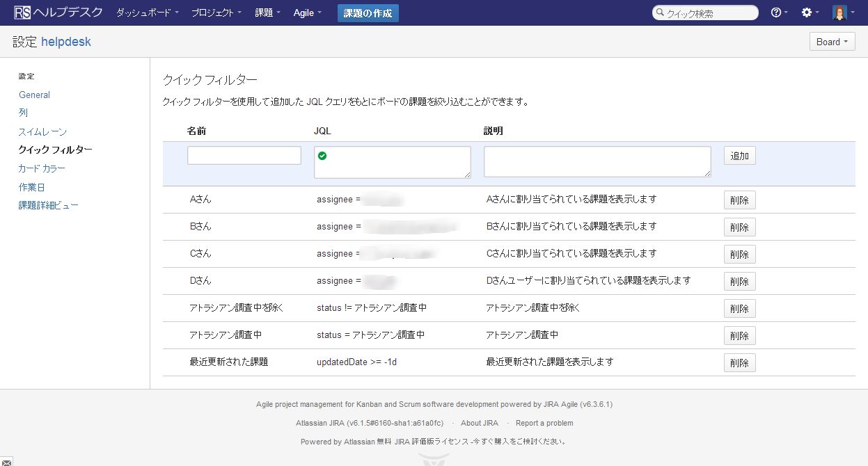Screen dimensions: 868x466
Task: Open the helpdesk board link in header
Action: tap(66, 42)
